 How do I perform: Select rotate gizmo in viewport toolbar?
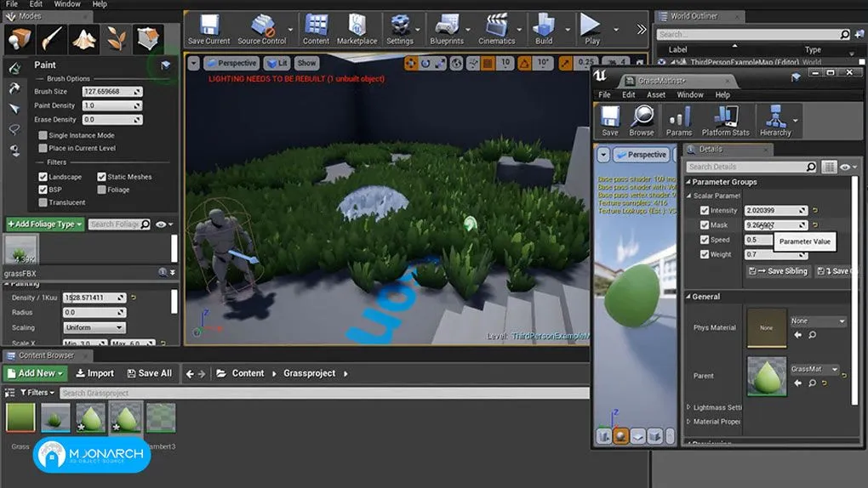point(425,64)
